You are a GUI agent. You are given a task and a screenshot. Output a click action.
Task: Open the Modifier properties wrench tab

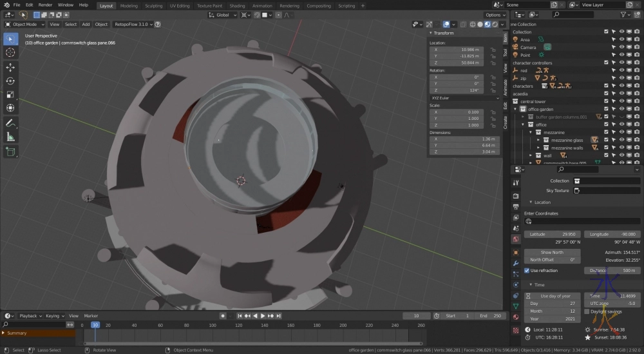[516, 263]
